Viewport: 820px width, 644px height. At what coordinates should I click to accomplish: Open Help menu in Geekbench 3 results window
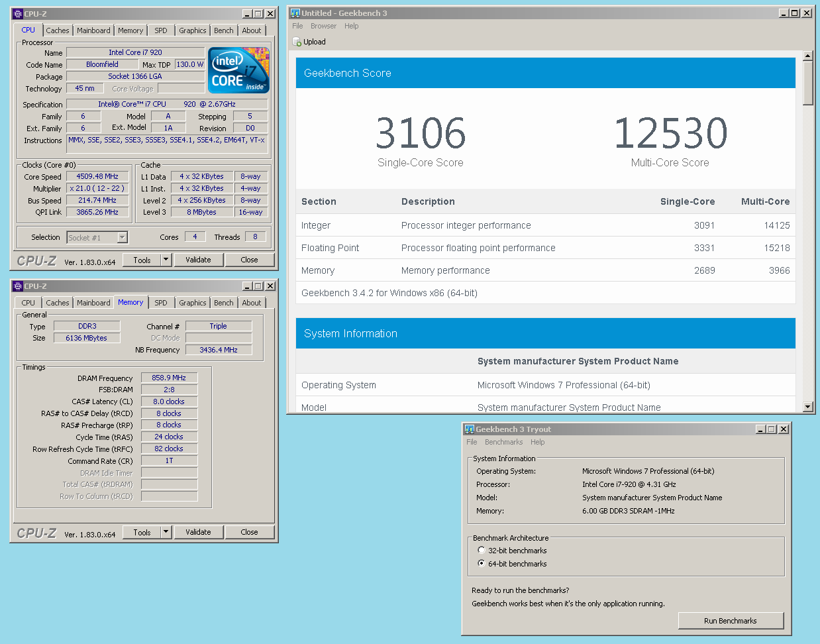click(x=352, y=26)
